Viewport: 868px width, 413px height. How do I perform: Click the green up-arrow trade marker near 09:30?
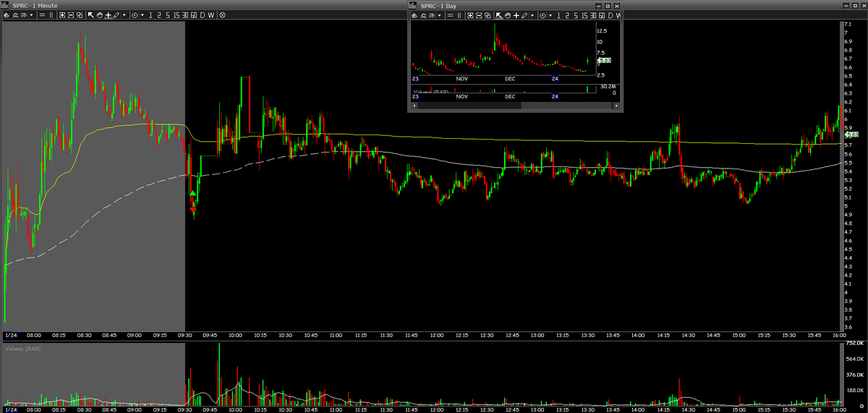pos(192,194)
